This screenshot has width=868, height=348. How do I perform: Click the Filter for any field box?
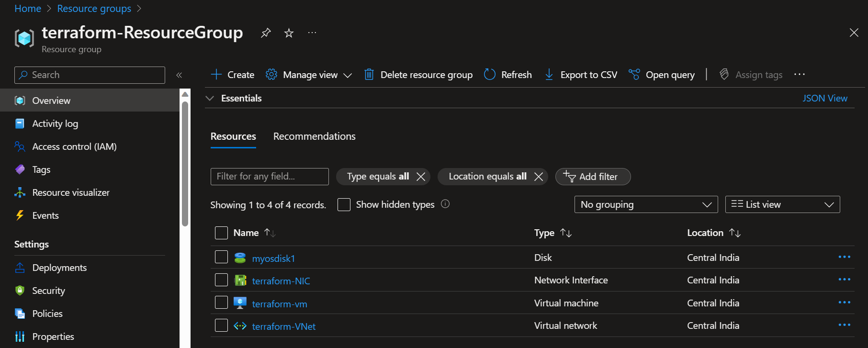(269, 177)
